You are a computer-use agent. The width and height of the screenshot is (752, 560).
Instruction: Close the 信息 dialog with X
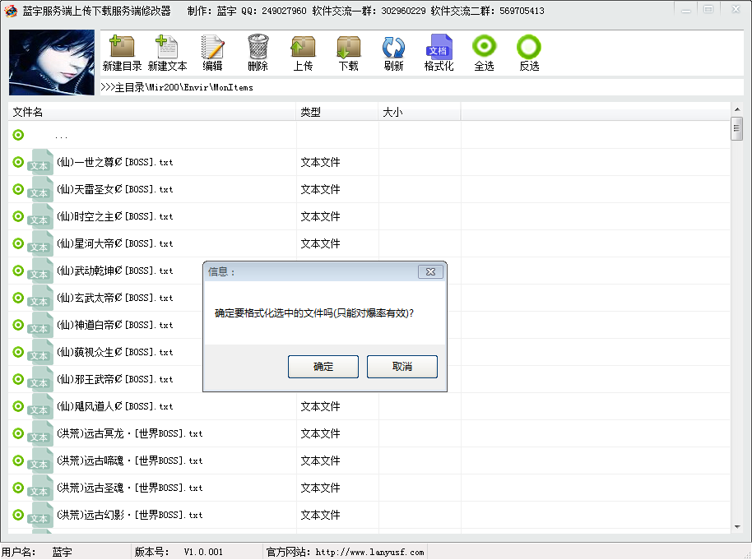pos(430,271)
